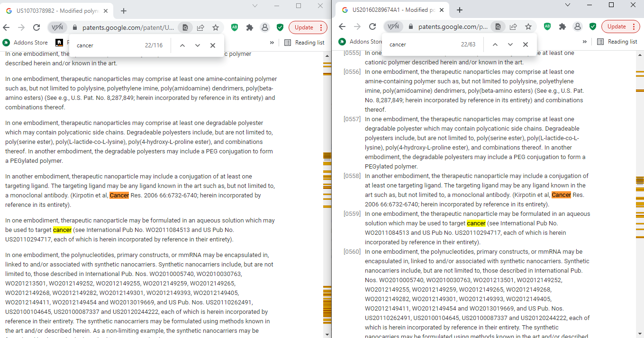Switch to the US20160289674A1 tab
The image size is (644, 338).
(393, 10)
